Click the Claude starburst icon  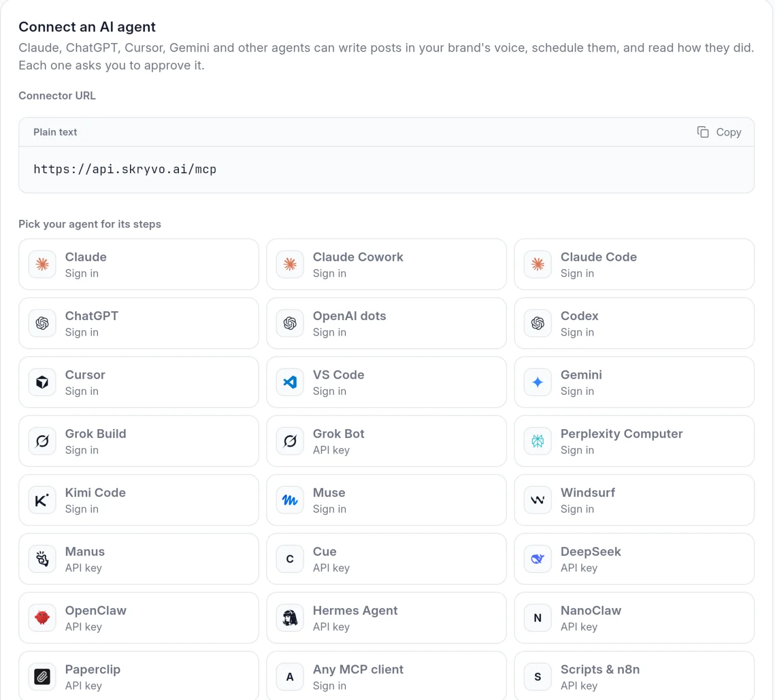point(42,265)
